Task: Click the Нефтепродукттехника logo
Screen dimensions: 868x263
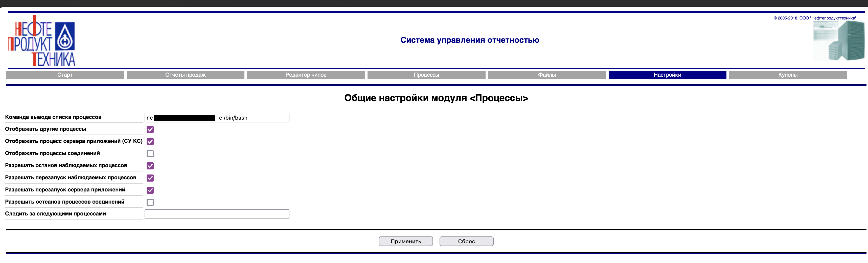Action: click(x=41, y=40)
